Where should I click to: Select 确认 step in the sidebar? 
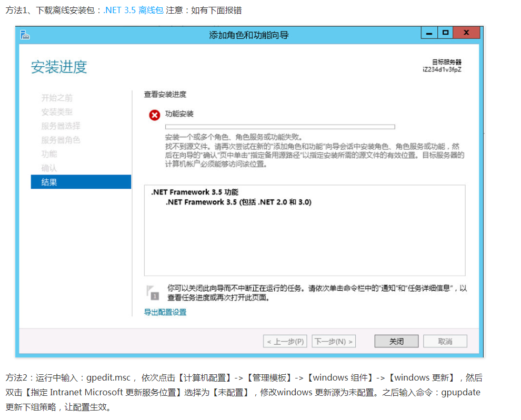click(49, 168)
